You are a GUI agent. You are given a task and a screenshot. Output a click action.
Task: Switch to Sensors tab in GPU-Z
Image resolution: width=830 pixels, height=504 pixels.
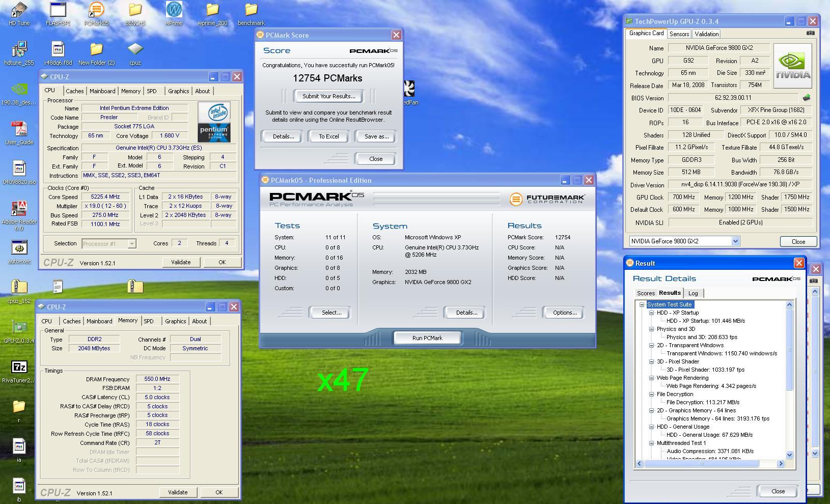[679, 34]
